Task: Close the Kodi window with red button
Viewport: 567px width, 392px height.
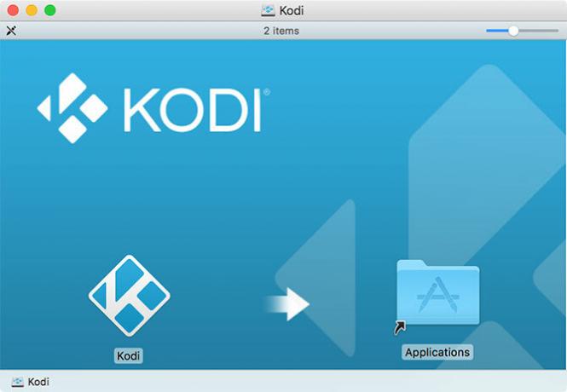Action: (x=13, y=10)
